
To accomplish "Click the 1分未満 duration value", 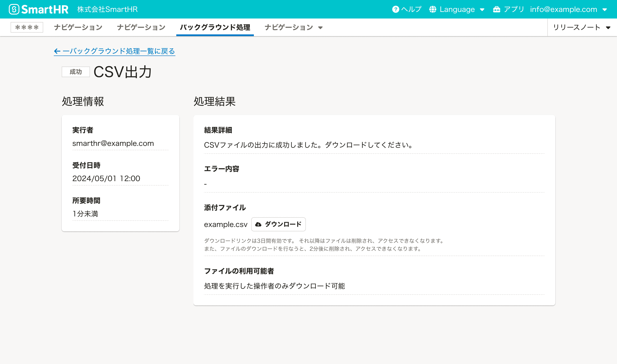I will click(85, 214).
